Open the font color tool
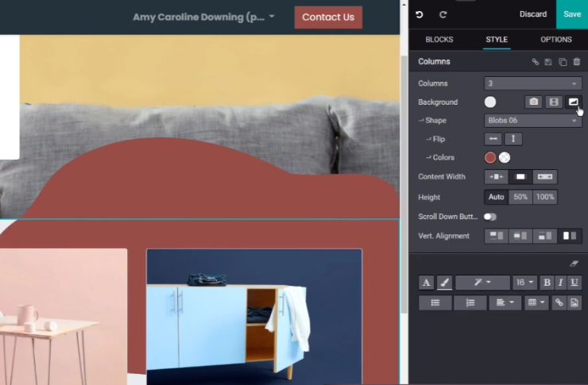588x385 pixels. point(427,283)
